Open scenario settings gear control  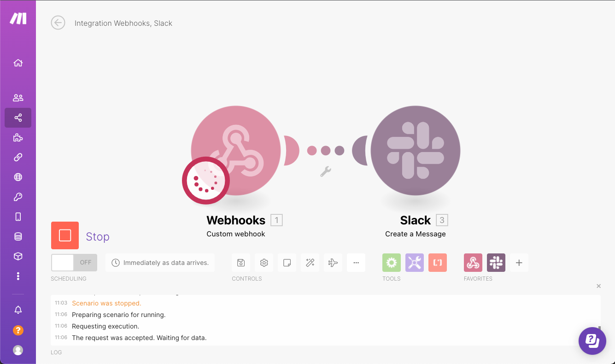264,263
